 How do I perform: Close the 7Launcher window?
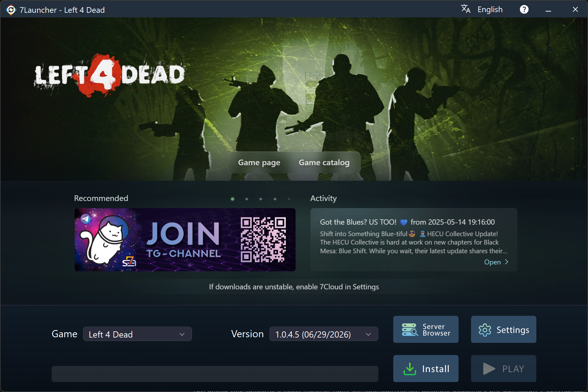(x=575, y=10)
